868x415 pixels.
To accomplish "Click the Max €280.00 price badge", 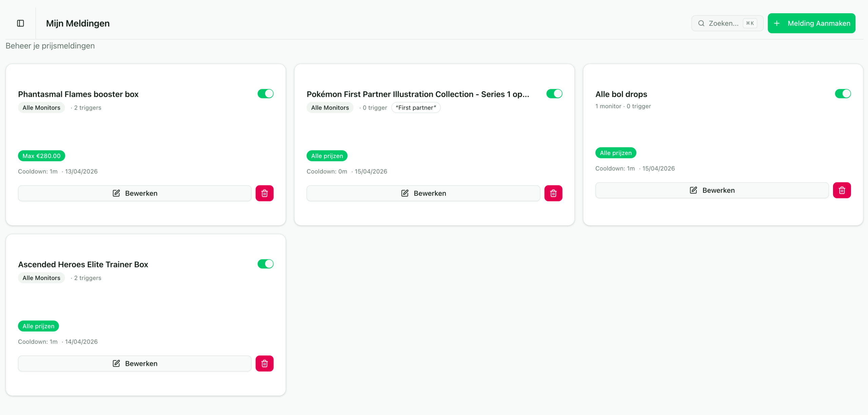I will point(41,156).
